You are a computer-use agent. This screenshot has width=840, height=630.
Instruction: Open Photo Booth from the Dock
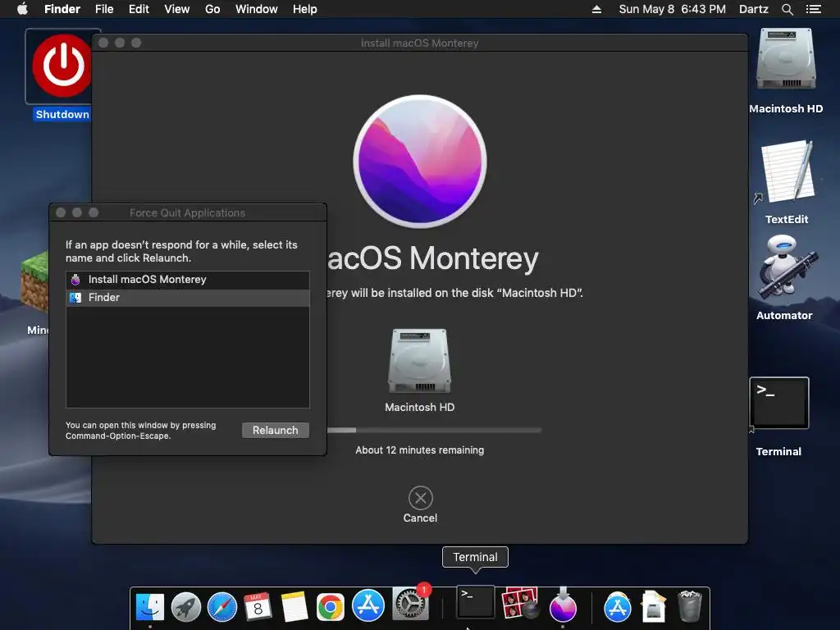pyautogui.click(x=519, y=603)
